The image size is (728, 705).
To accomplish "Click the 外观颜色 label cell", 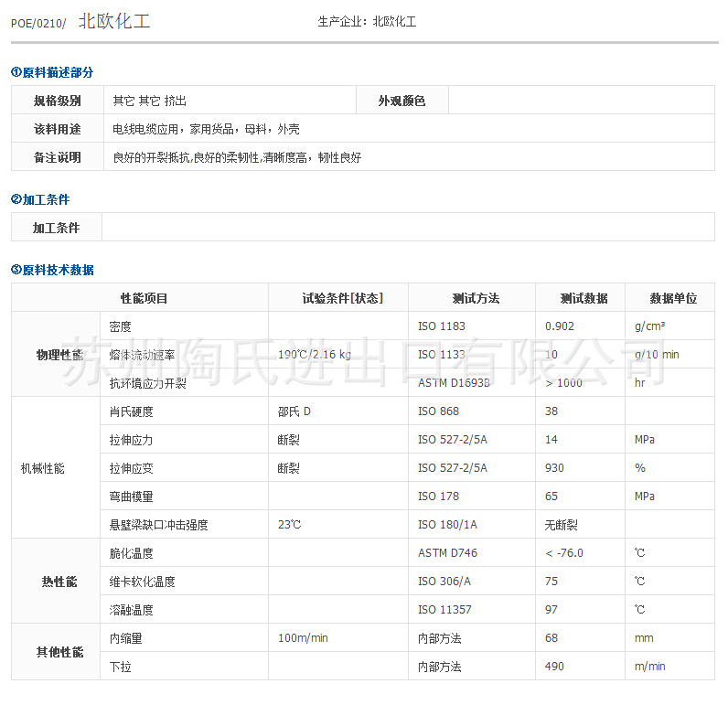I will pos(402,101).
